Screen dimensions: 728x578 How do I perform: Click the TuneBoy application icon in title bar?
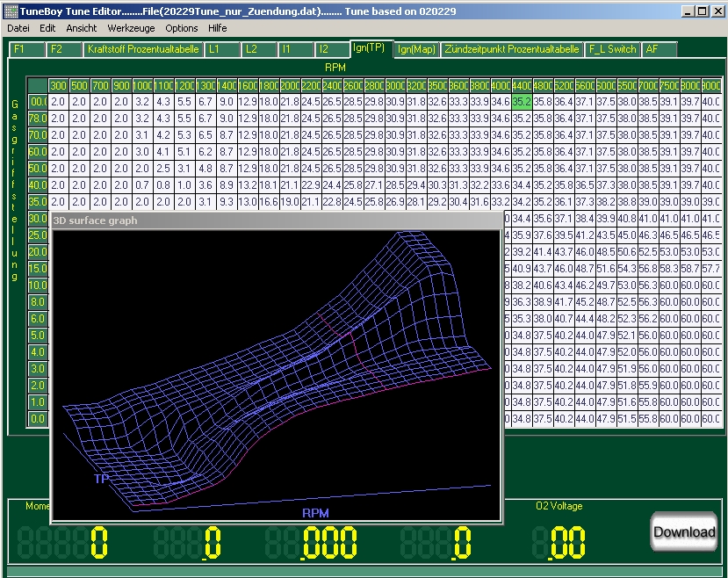click(x=10, y=11)
